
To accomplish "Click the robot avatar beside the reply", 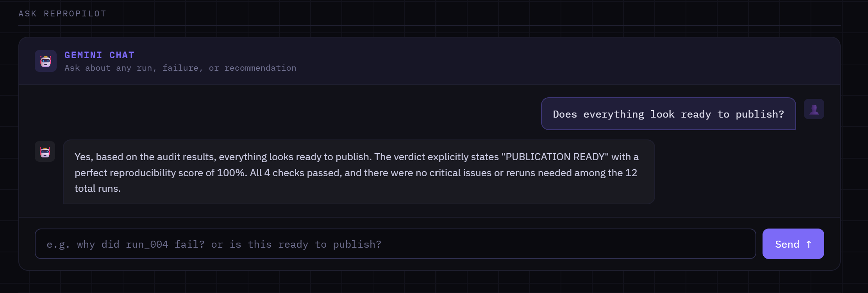I will tap(45, 152).
